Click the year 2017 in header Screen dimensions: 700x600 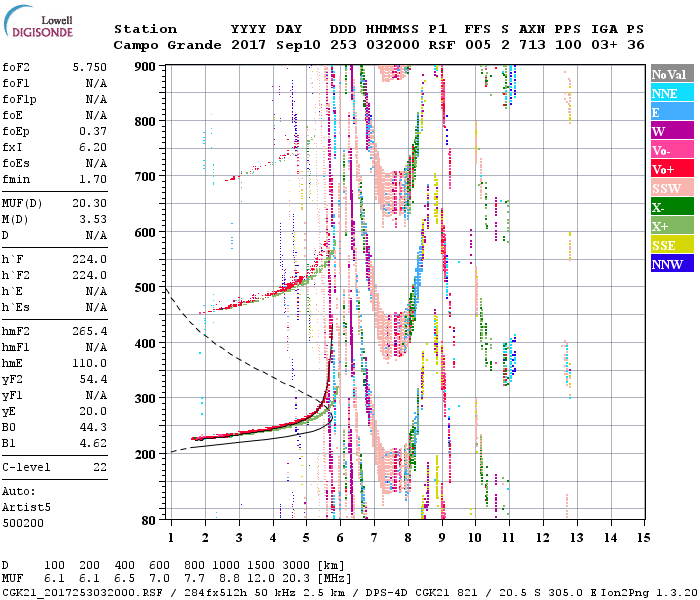click(249, 45)
